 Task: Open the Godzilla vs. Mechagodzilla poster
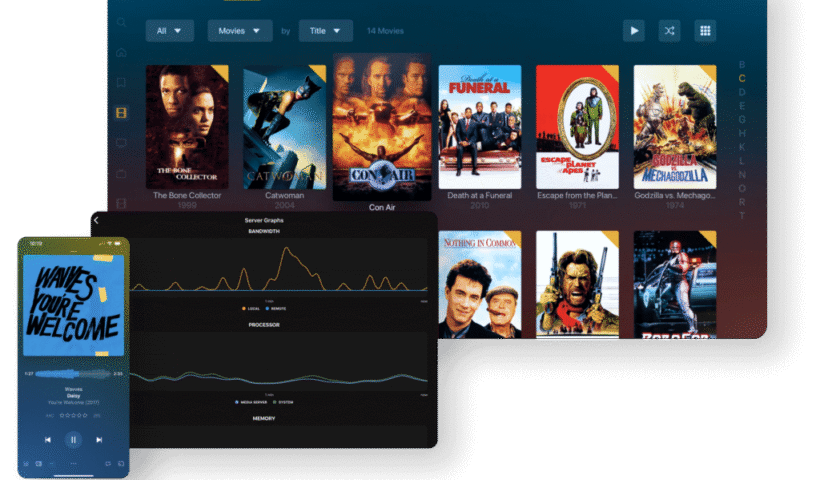pyautogui.click(x=675, y=127)
